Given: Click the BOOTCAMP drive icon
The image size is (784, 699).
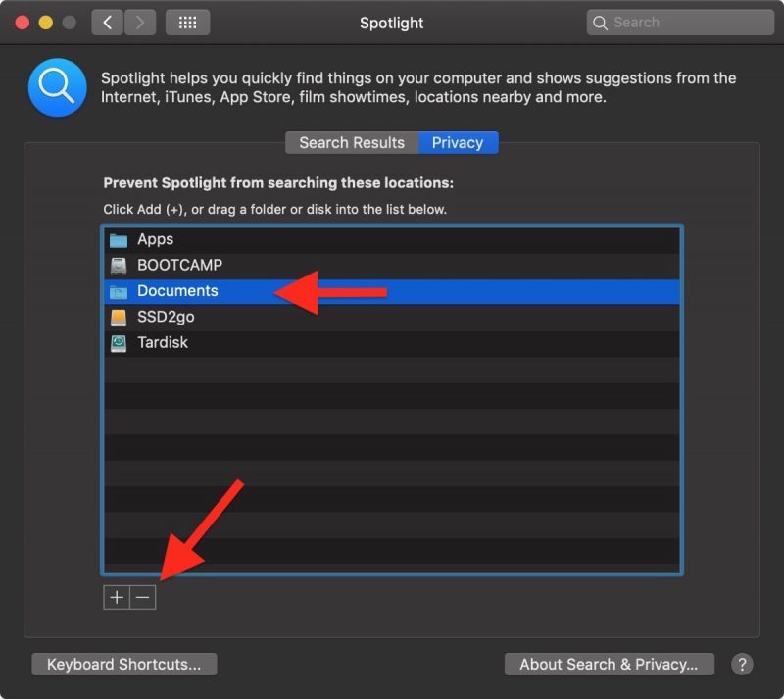Looking at the screenshot, I should click(119, 266).
